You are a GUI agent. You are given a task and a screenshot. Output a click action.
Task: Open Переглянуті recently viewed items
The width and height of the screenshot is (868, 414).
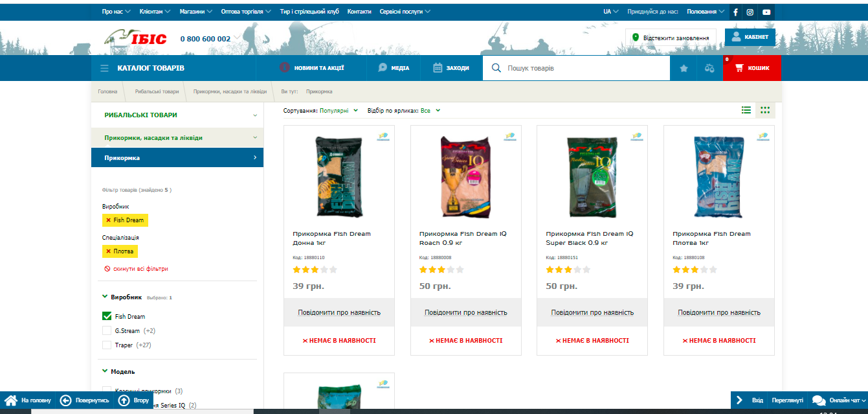click(787, 400)
